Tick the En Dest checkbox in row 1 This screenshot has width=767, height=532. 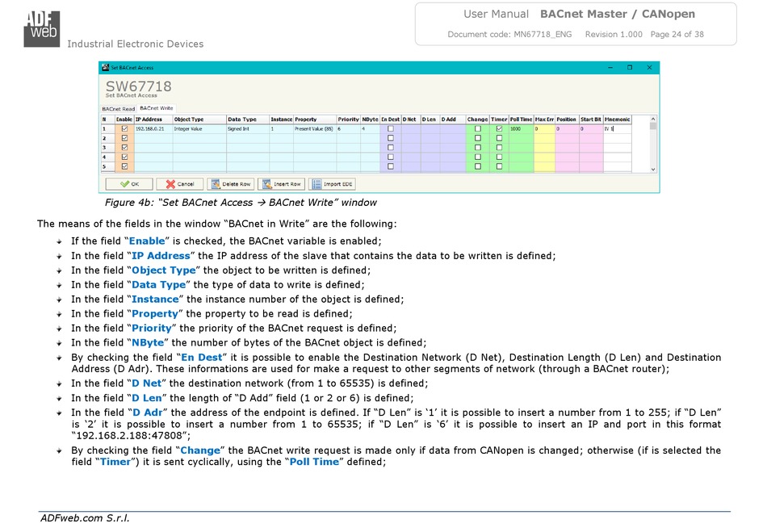click(390, 128)
